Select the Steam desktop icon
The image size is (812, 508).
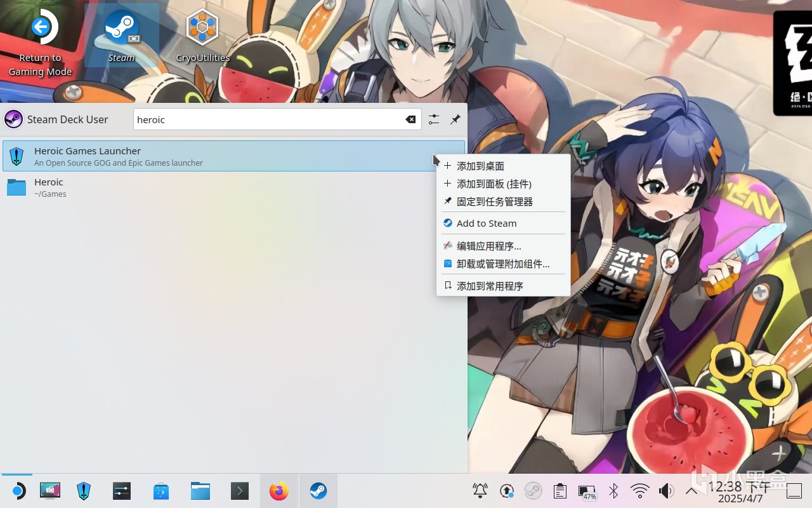click(x=122, y=36)
